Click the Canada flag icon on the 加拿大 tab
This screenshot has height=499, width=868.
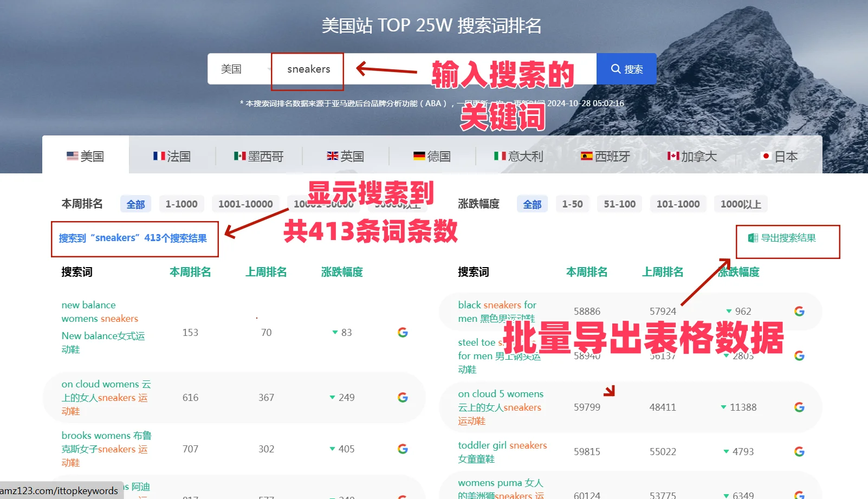point(673,155)
